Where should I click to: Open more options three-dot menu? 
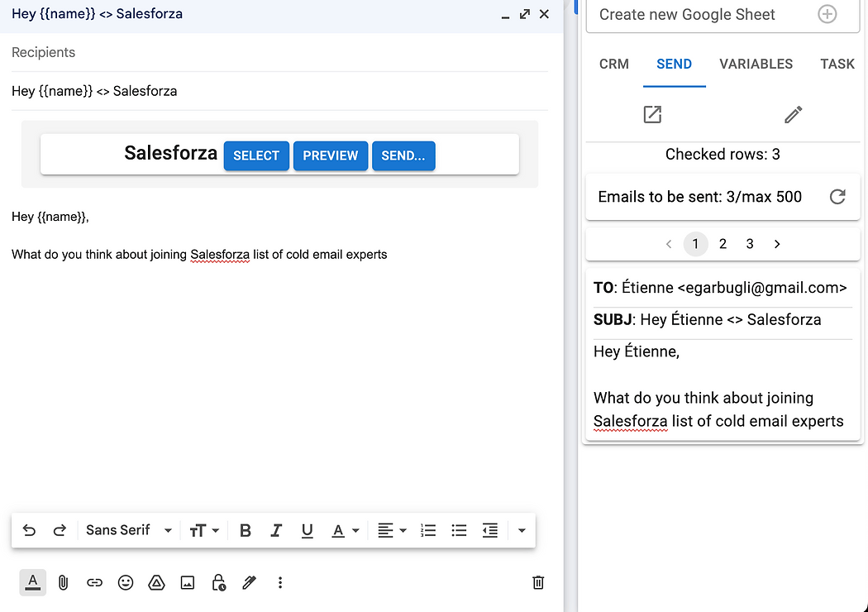[x=280, y=583]
